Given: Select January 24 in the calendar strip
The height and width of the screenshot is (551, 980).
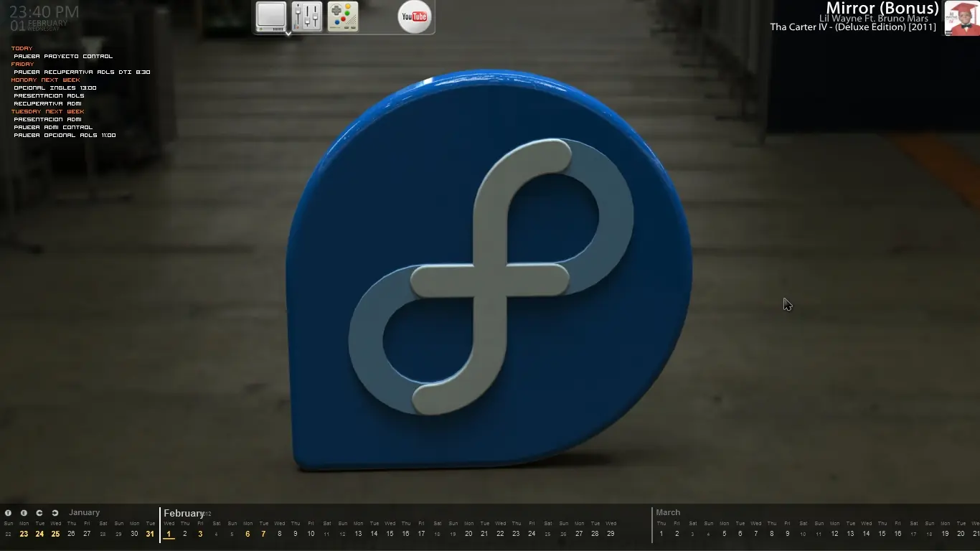Looking at the screenshot, I should (39, 534).
